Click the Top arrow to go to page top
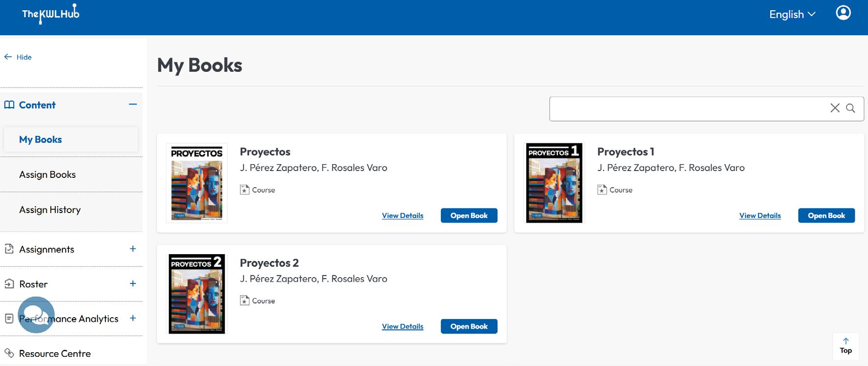The image size is (868, 366). tap(846, 345)
